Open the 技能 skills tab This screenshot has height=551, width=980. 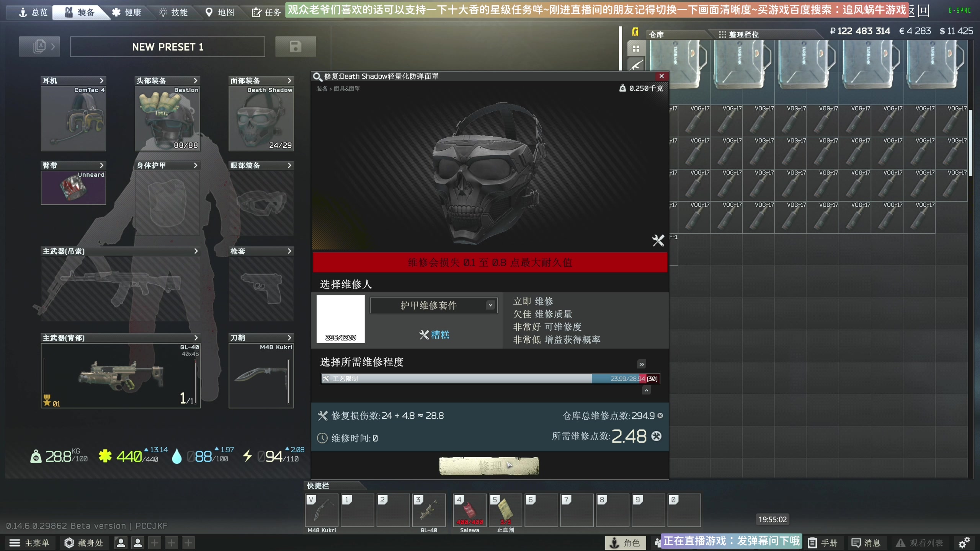(x=173, y=12)
